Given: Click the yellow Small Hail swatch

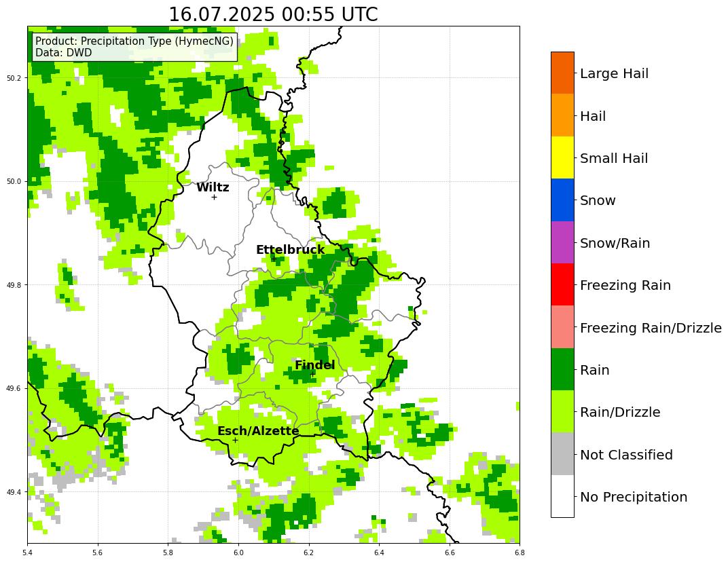Looking at the screenshot, I should coord(562,157).
